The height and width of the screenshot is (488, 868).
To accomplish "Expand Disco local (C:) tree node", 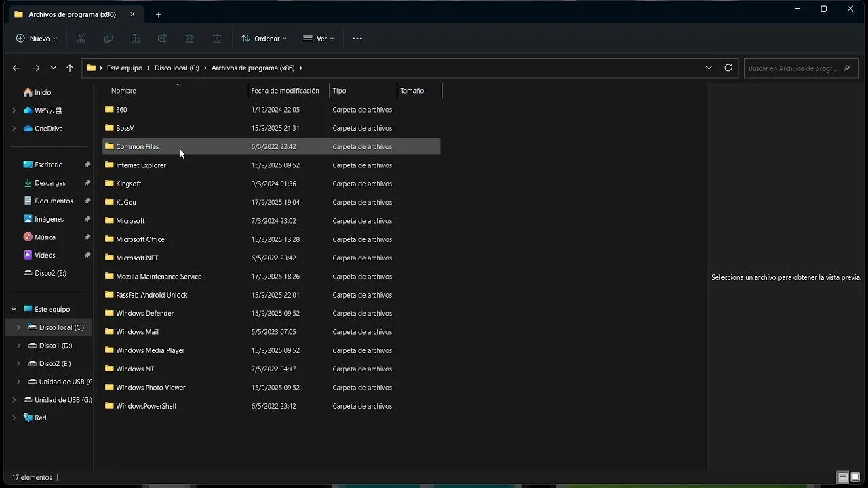I will click(x=18, y=327).
